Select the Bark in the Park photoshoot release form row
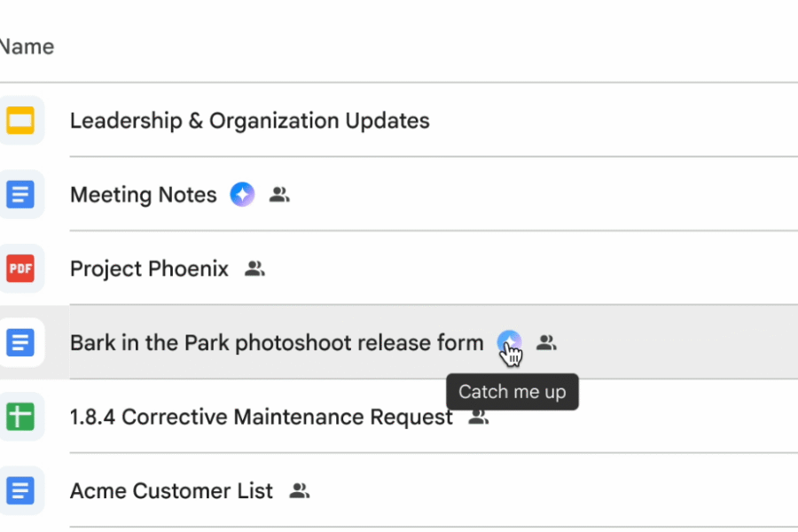 [277, 342]
